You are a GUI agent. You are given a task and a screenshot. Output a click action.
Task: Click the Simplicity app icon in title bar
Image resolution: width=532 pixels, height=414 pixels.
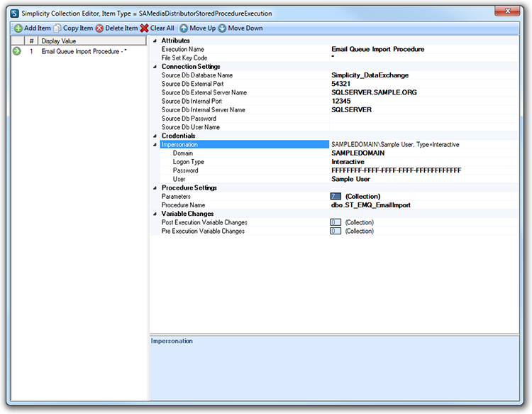15,13
